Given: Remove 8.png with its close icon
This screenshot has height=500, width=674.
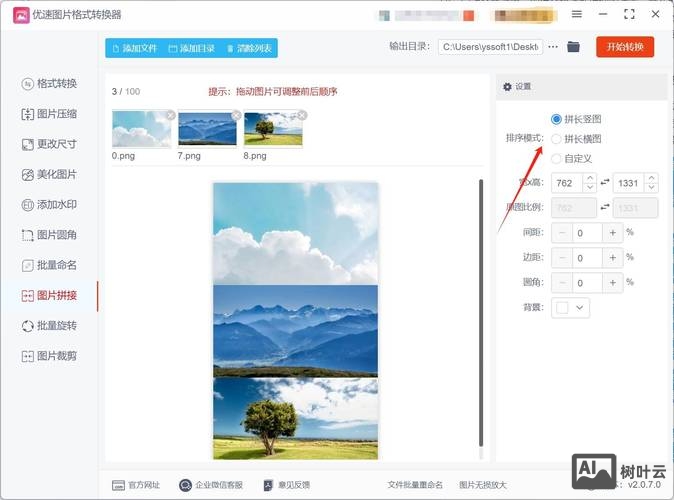Looking at the screenshot, I should tap(302, 115).
